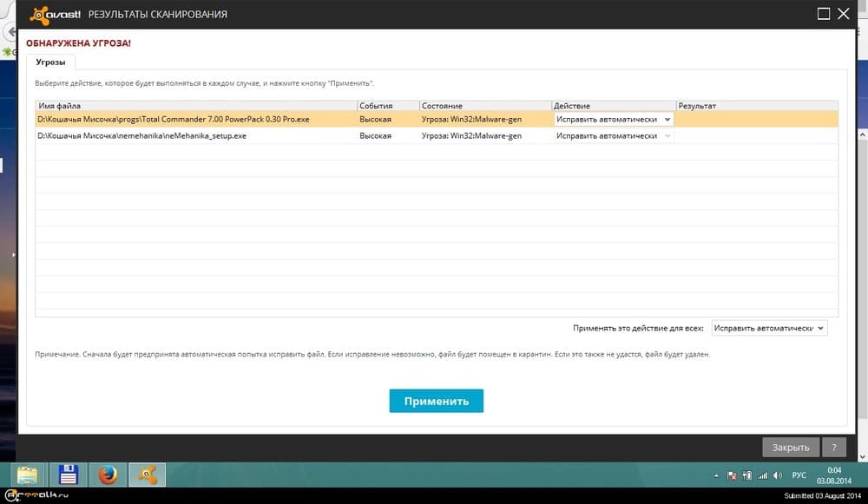Switch to the Угрозы tab
Image resolution: width=868 pixels, height=504 pixels.
(51, 62)
